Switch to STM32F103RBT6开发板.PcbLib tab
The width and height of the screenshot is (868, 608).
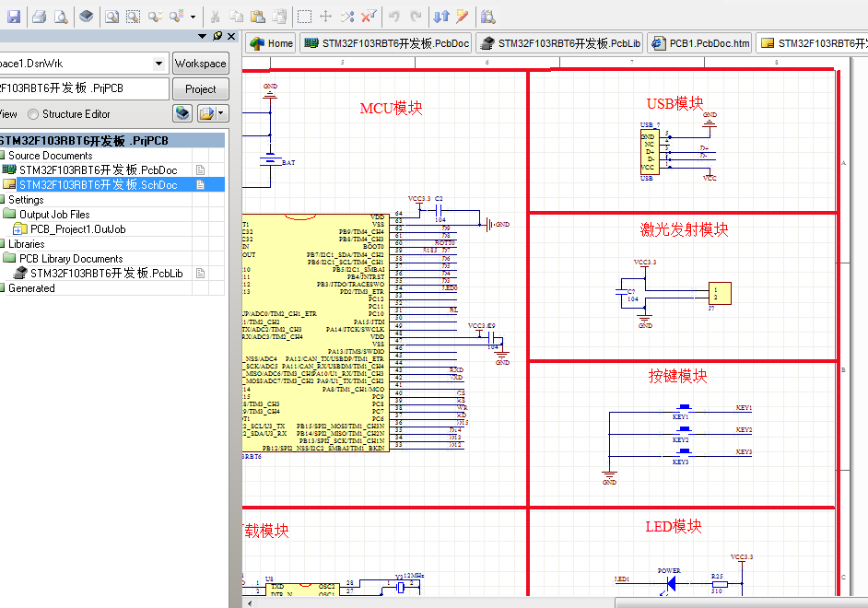point(560,43)
